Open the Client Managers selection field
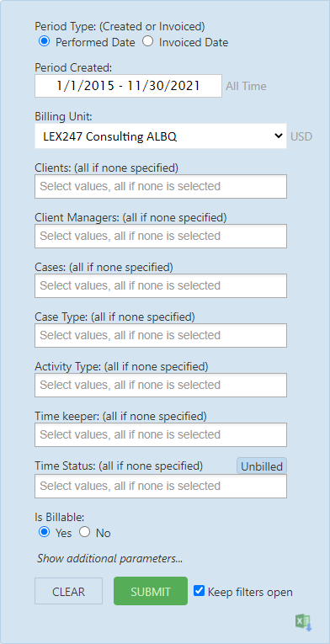 tap(161, 237)
